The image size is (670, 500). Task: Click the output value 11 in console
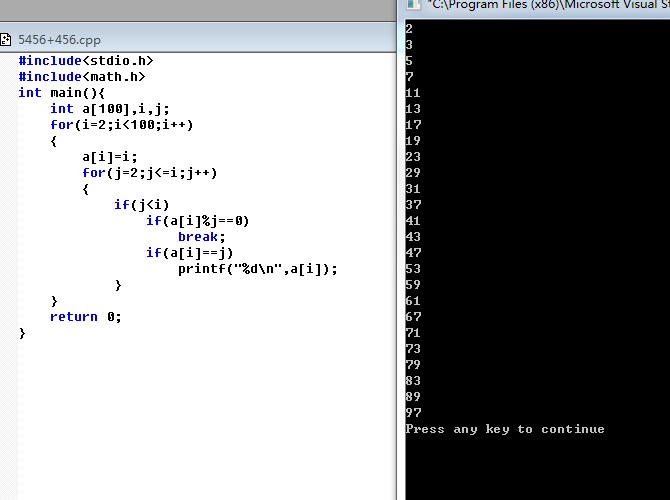coord(413,93)
